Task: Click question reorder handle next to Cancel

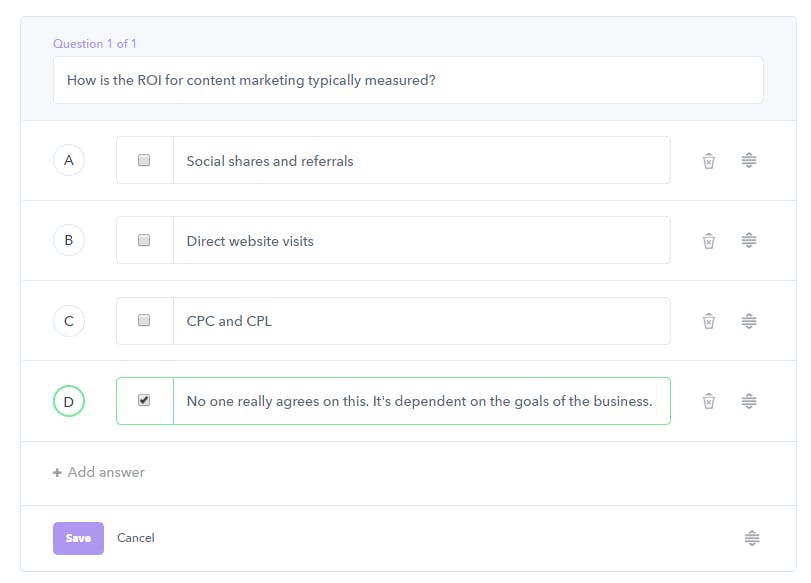Action: pyautogui.click(x=752, y=538)
